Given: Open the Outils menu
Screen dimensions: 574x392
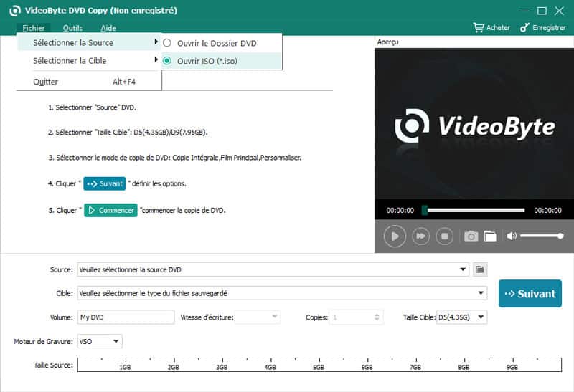Looking at the screenshot, I should tap(72, 28).
